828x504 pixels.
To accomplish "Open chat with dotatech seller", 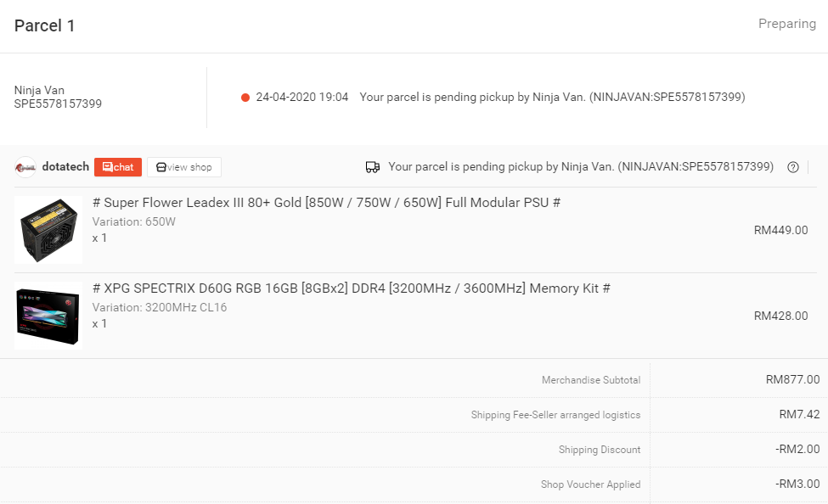I will 118,167.
